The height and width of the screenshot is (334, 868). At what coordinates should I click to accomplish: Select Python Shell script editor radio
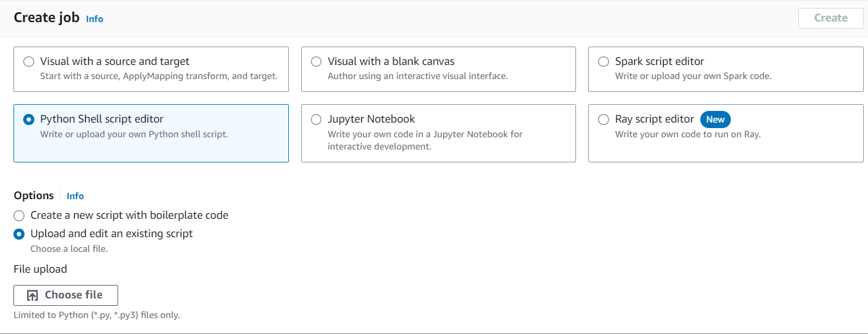click(x=29, y=120)
